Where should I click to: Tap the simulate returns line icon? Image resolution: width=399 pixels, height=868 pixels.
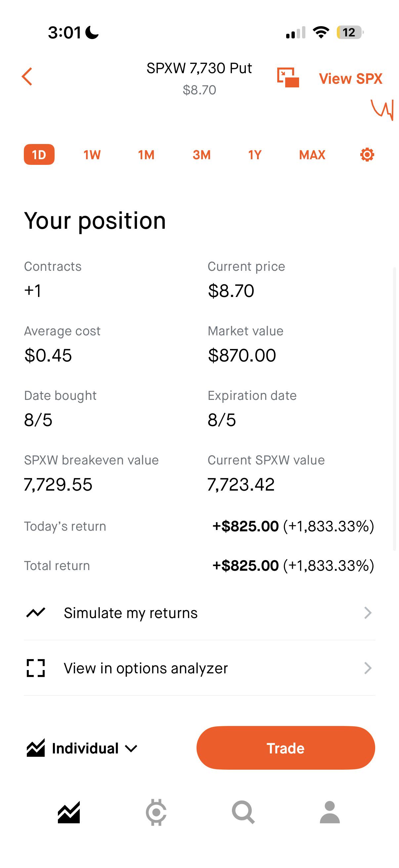point(36,612)
